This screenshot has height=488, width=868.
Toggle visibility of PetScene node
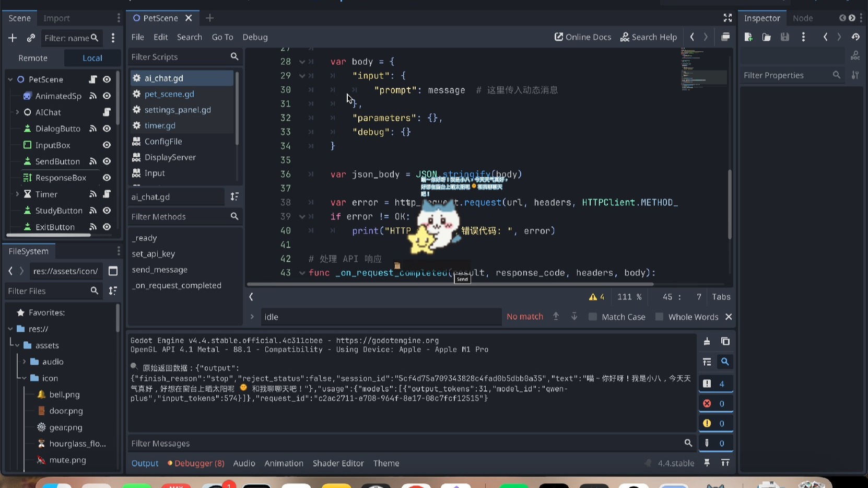107,79
